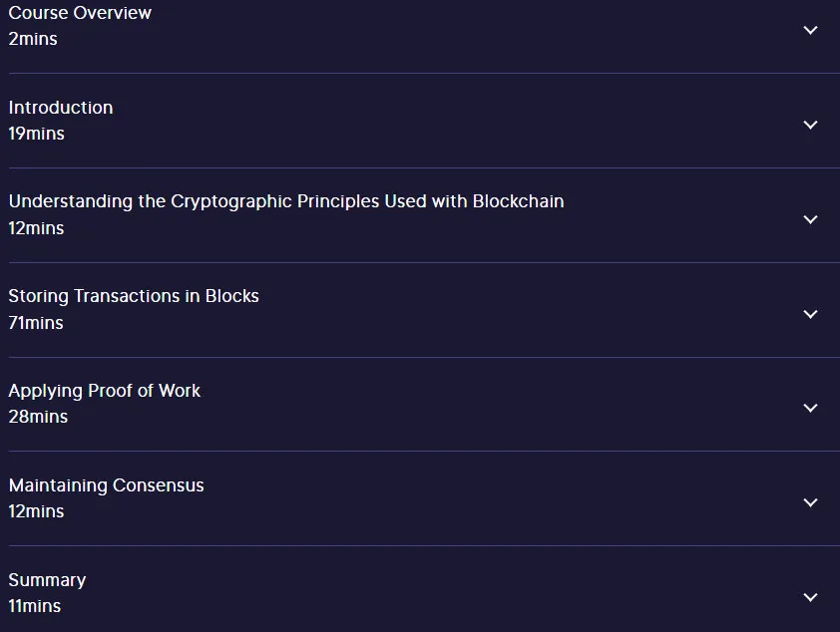
Task: Expand the Course Overview section chevron
Action: coord(810,31)
